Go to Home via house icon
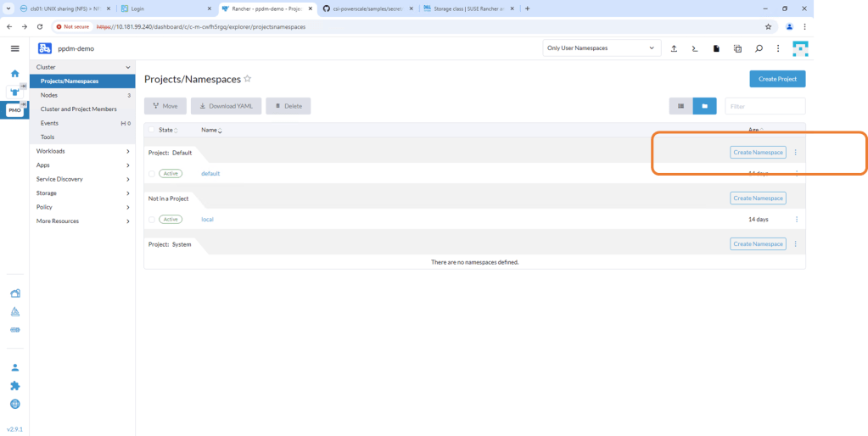 pos(14,73)
